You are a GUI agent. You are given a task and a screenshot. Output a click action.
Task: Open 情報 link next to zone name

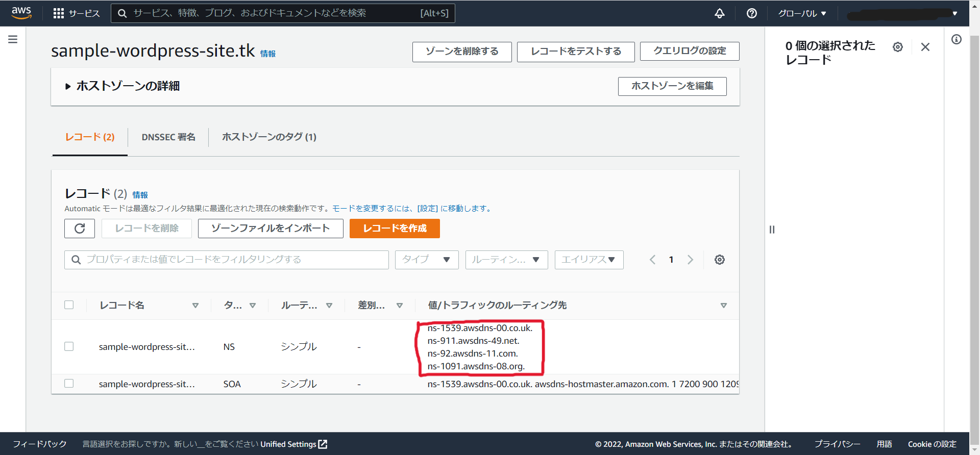pyautogui.click(x=268, y=54)
